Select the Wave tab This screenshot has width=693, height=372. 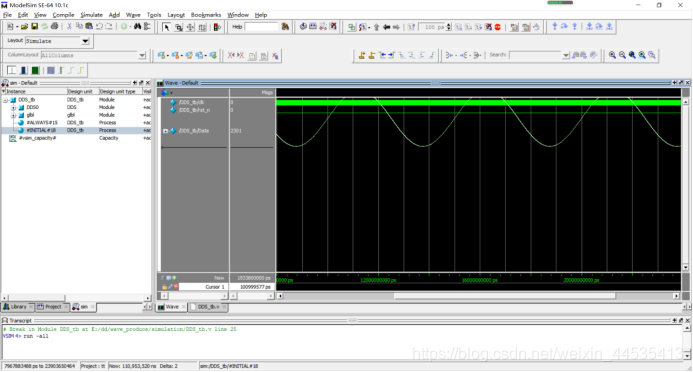coord(172,307)
